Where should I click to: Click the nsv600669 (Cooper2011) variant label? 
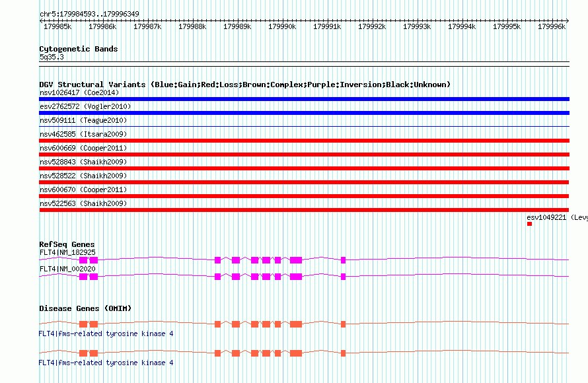click(83, 148)
